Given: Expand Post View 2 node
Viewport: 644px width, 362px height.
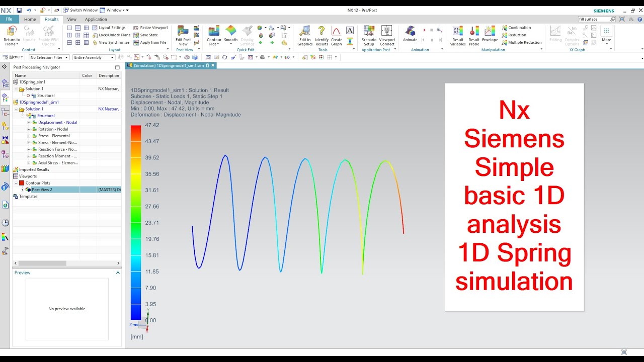Looking at the screenshot, I should coord(22,190).
